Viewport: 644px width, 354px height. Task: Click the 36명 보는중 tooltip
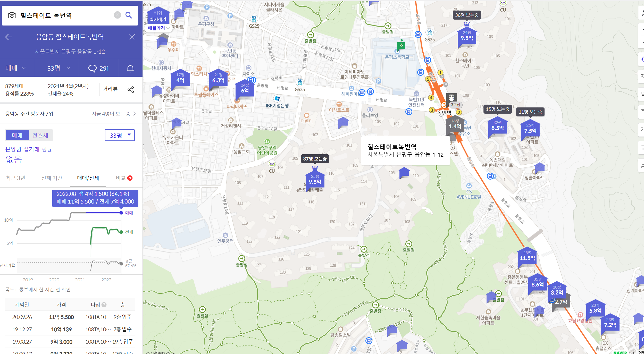(x=467, y=15)
